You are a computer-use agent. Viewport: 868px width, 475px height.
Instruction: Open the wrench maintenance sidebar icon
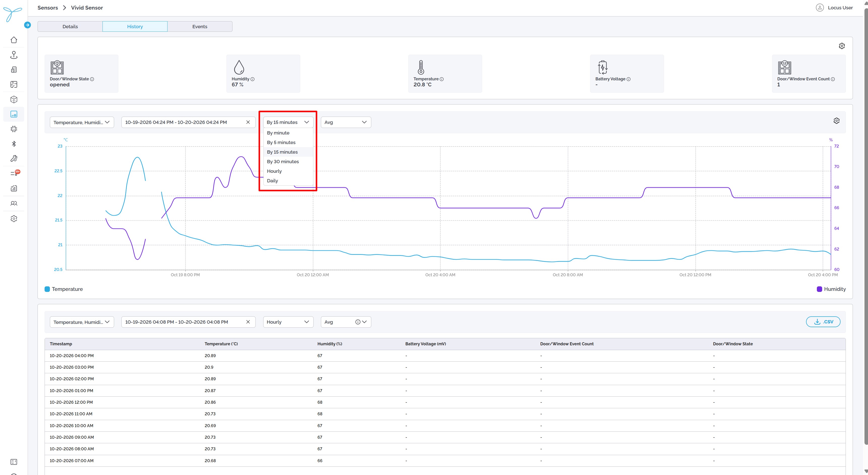click(x=14, y=158)
